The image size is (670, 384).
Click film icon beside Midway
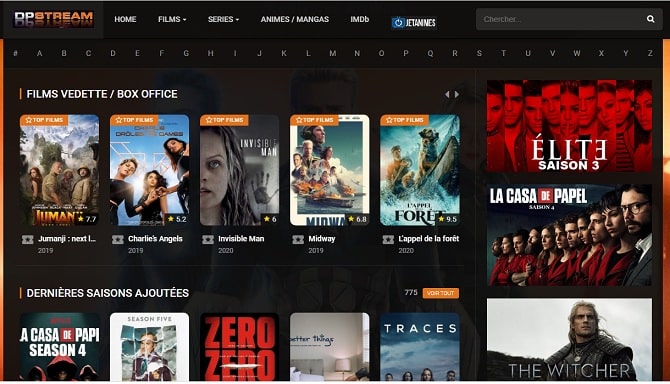(x=298, y=239)
